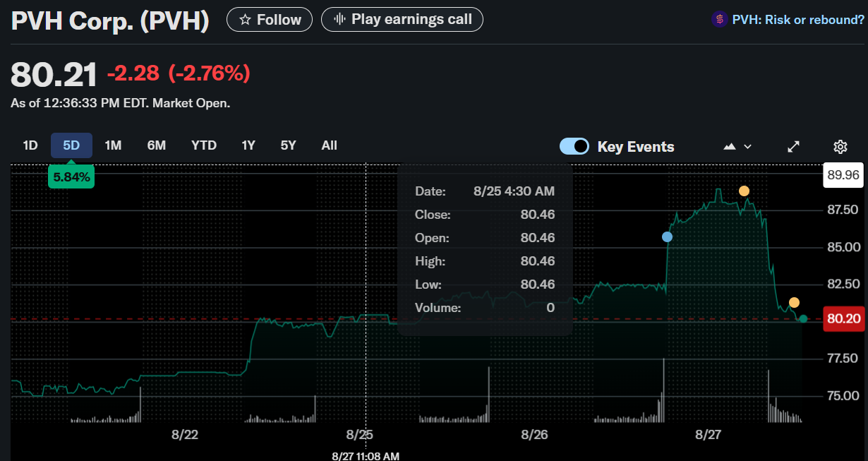Show the 6M range chart
Image resolution: width=868 pixels, height=461 pixels.
click(156, 145)
